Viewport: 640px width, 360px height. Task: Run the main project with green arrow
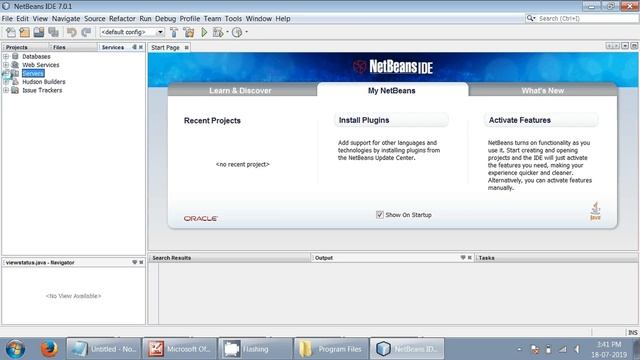click(204, 32)
